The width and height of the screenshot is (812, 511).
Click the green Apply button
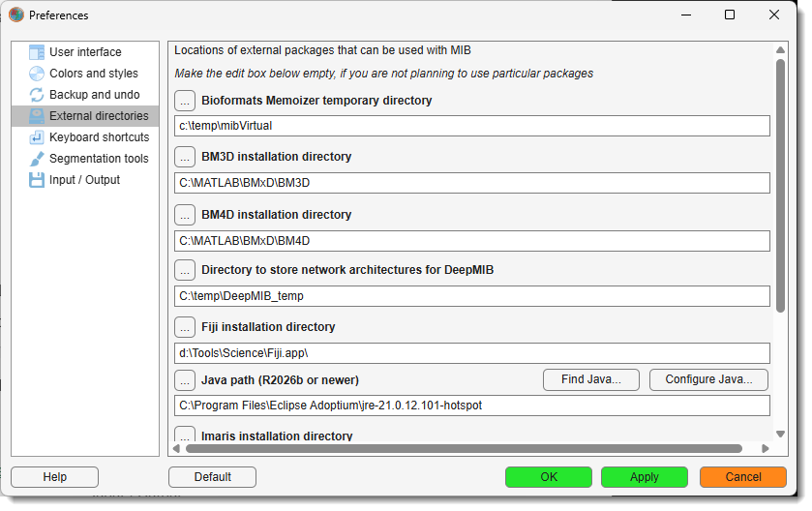645,477
